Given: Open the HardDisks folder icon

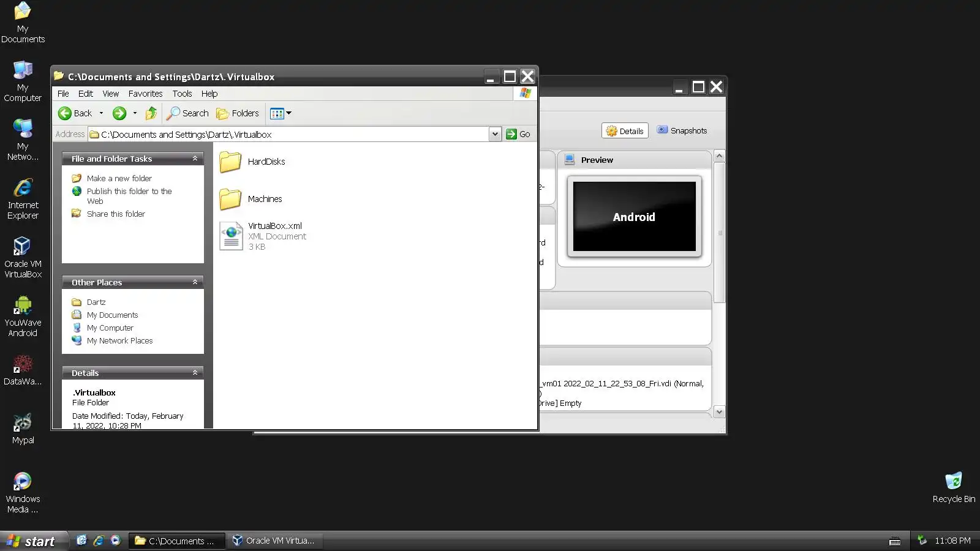Looking at the screenshot, I should 230,162.
